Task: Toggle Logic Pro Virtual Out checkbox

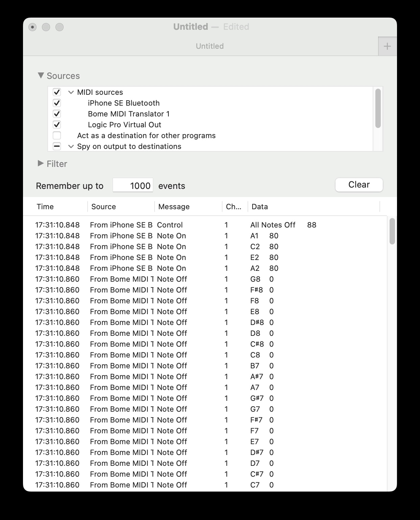Action: coord(57,125)
